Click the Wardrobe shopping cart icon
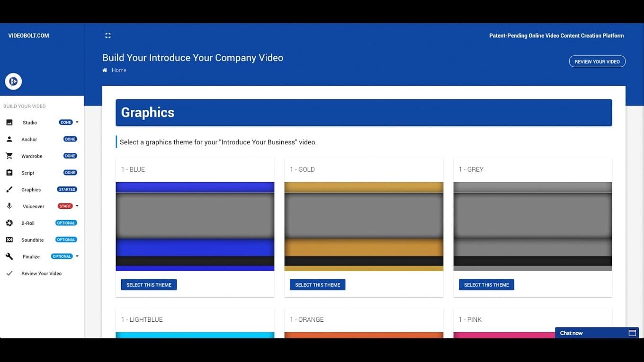Viewport: 644px width, 362px height. point(9,156)
